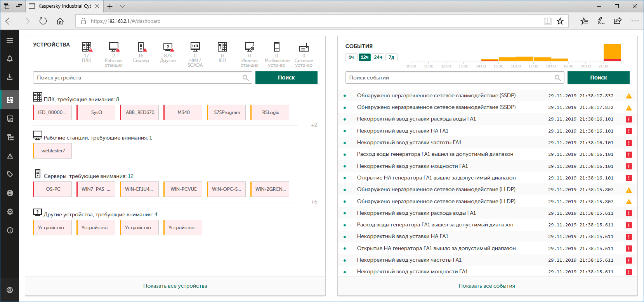Screen dimensions: 644x302
Task: Open notifications bell in sidebar
Action: [10, 59]
